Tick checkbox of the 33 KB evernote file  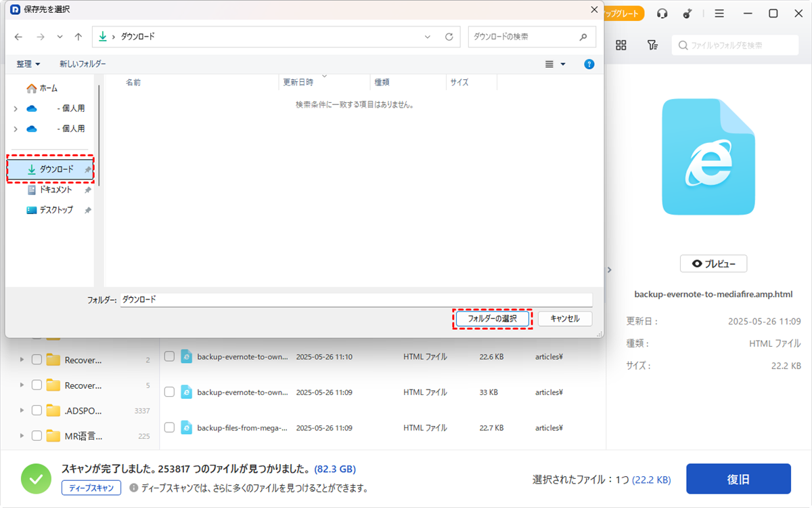169,392
